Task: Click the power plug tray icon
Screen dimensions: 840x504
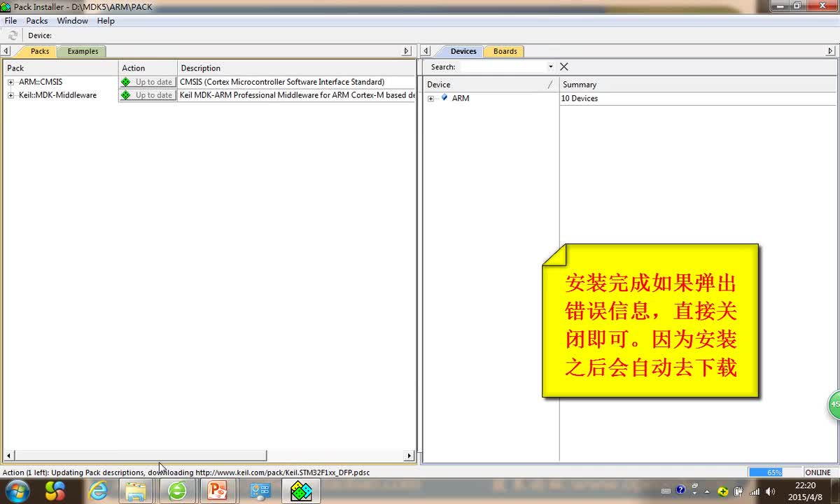Action: click(738, 491)
